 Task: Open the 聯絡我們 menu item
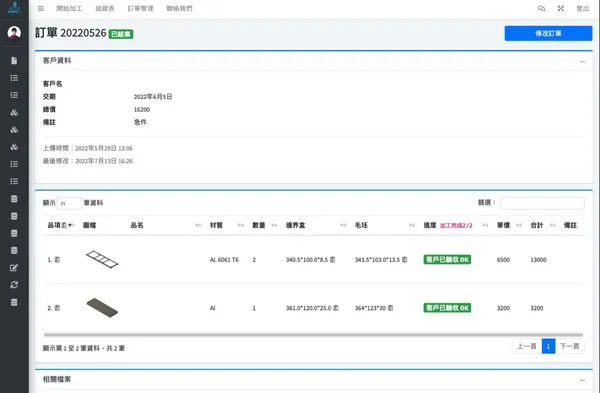(179, 8)
